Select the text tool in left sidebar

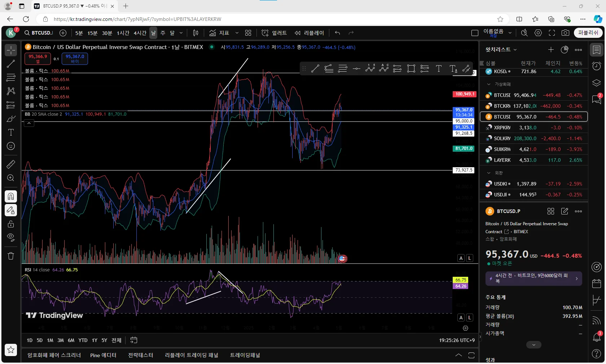[11, 132]
